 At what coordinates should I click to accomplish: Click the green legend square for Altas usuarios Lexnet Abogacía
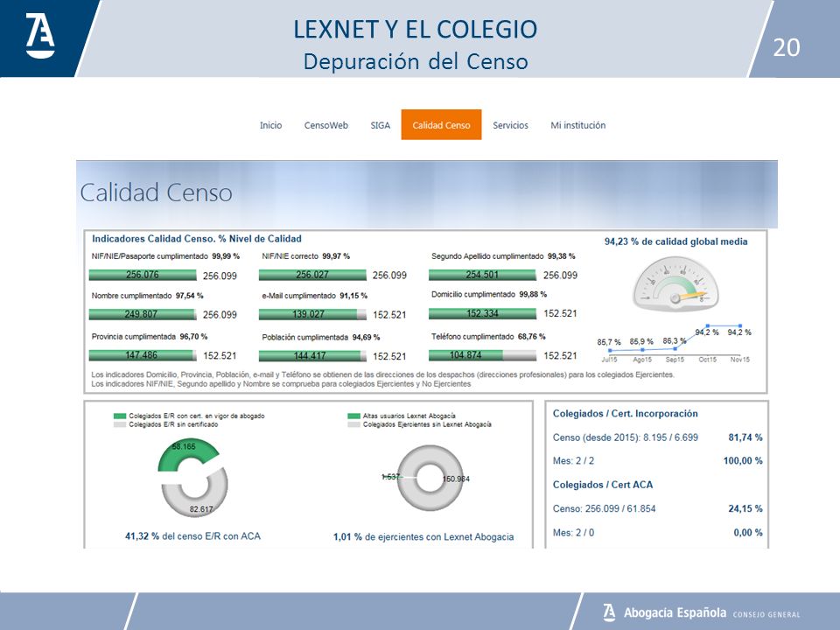(353, 416)
